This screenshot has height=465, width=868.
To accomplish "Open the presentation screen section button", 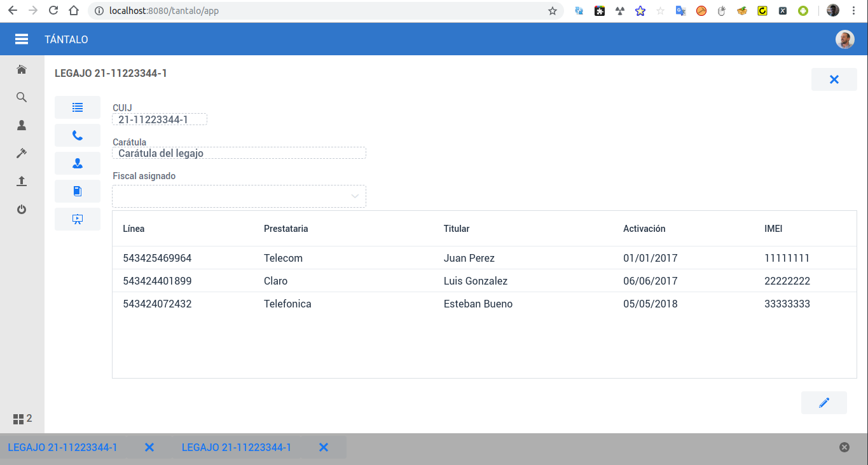I will [x=78, y=219].
